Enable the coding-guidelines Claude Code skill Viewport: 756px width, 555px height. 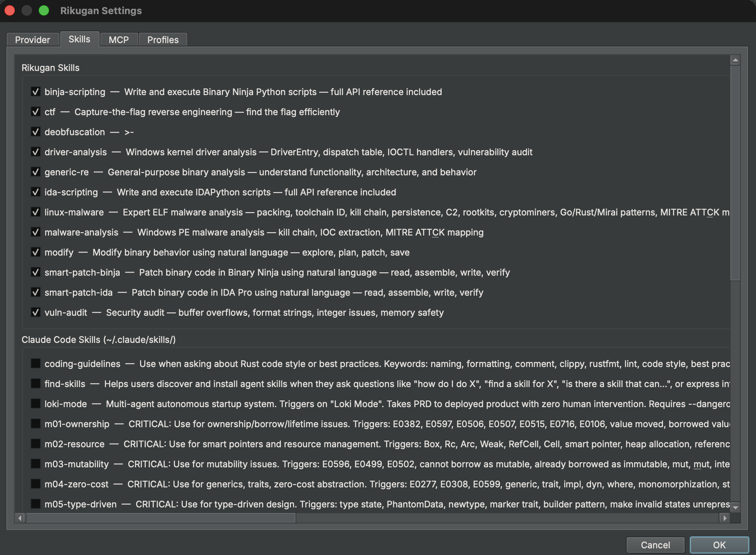tap(36, 363)
